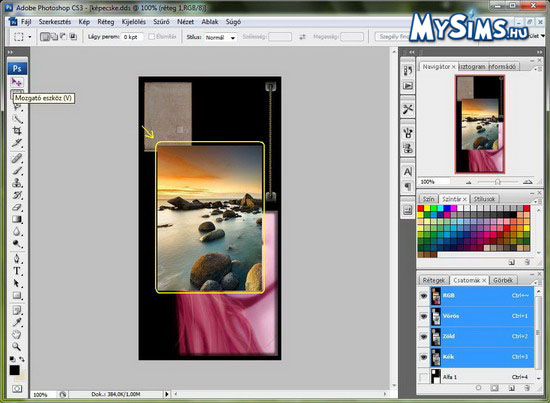
Task: Click the black foreground color swatch
Action: pyautogui.click(x=14, y=370)
